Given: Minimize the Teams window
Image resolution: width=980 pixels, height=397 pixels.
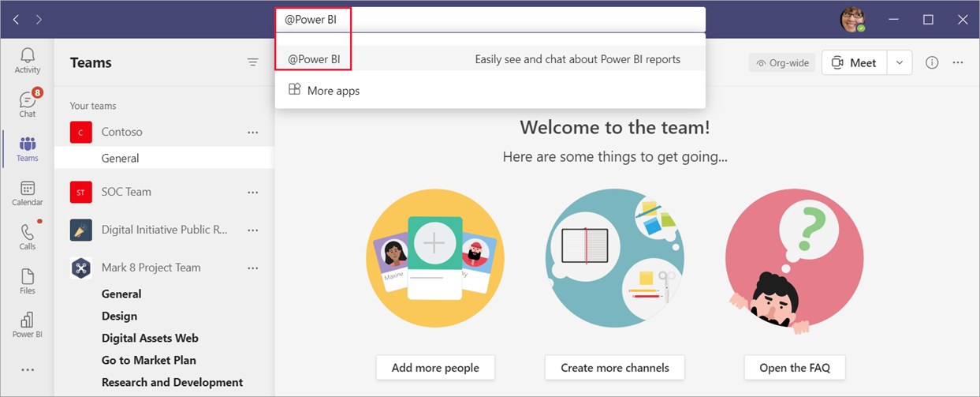Looking at the screenshot, I should point(893,19).
